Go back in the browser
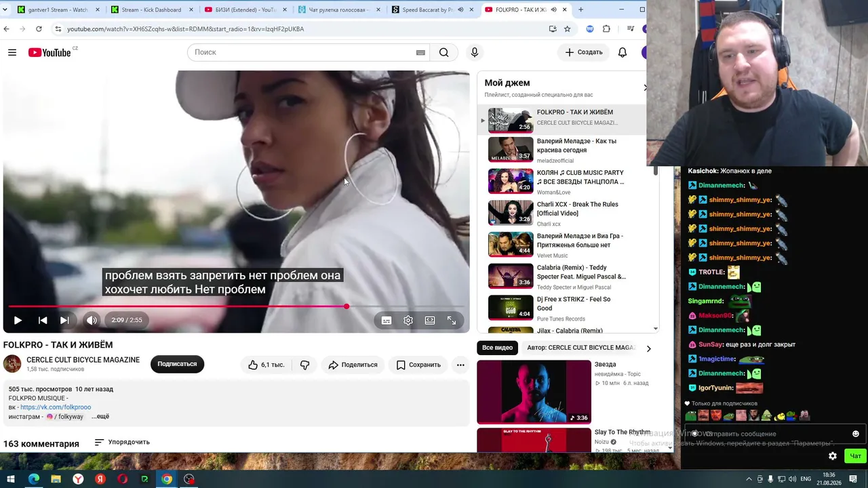The width and height of the screenshot is (868, 488). coord(7,29)
